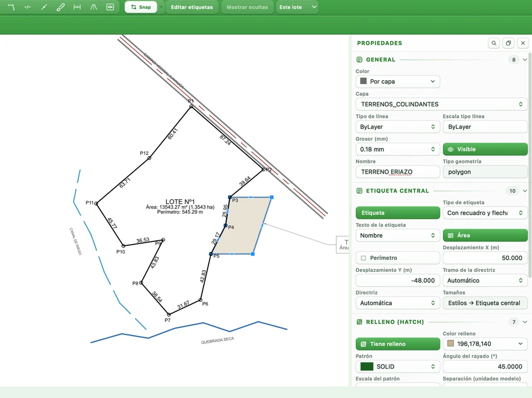
Task: Select the paintbrush tool in top toolbar
Action: pyautogui.click(x=60, y=7)
